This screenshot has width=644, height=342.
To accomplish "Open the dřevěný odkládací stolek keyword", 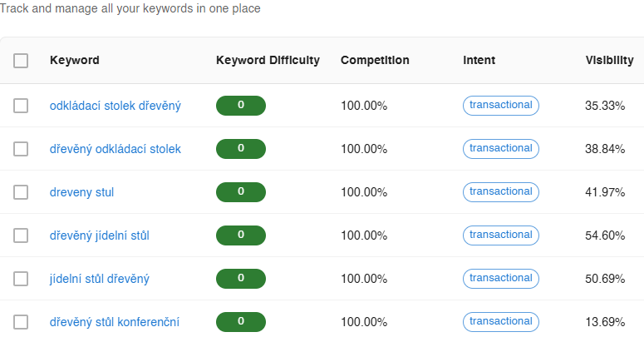I will pyautogui.click(x=116, y=149).
